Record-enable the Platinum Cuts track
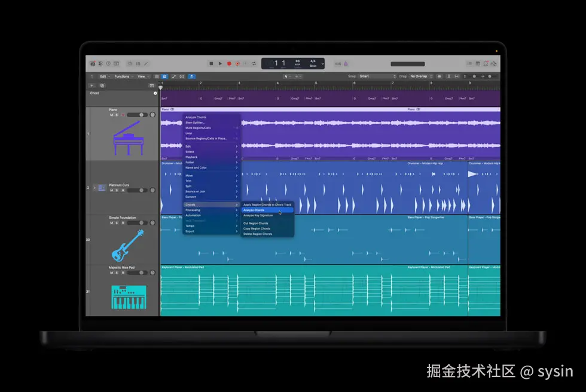Image resolution: width=586 pixels, height=392 pixels. point(123,191)
